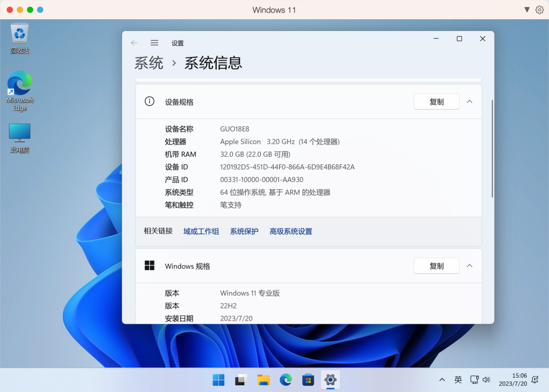Click the yellow minimize dot of VM window
The image size is (549, 392).
20,10
